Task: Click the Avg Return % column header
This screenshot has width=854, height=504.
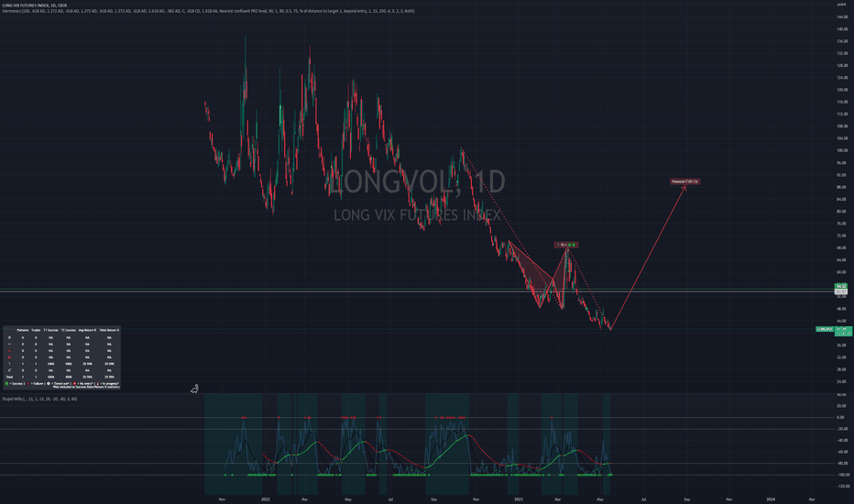Action: 87,330
